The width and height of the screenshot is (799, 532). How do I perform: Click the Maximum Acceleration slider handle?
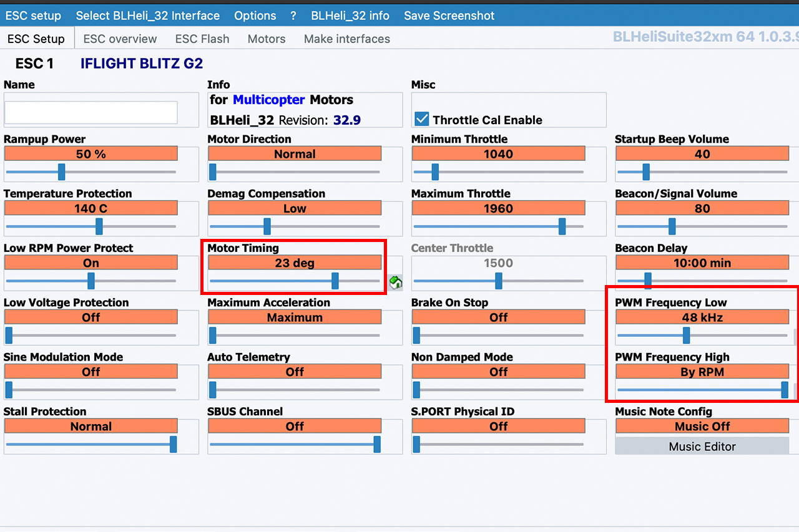212,336
